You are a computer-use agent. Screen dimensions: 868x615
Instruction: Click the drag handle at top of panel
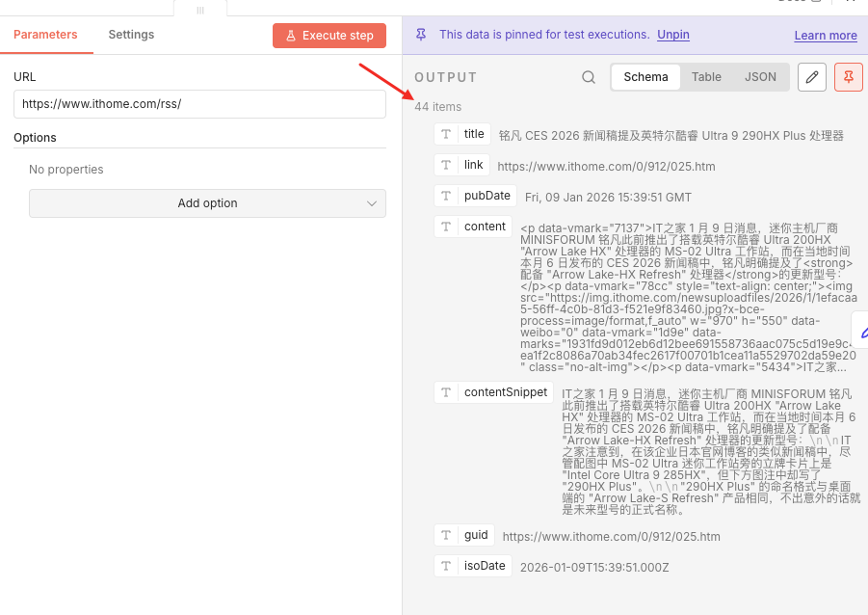(200, 10)
